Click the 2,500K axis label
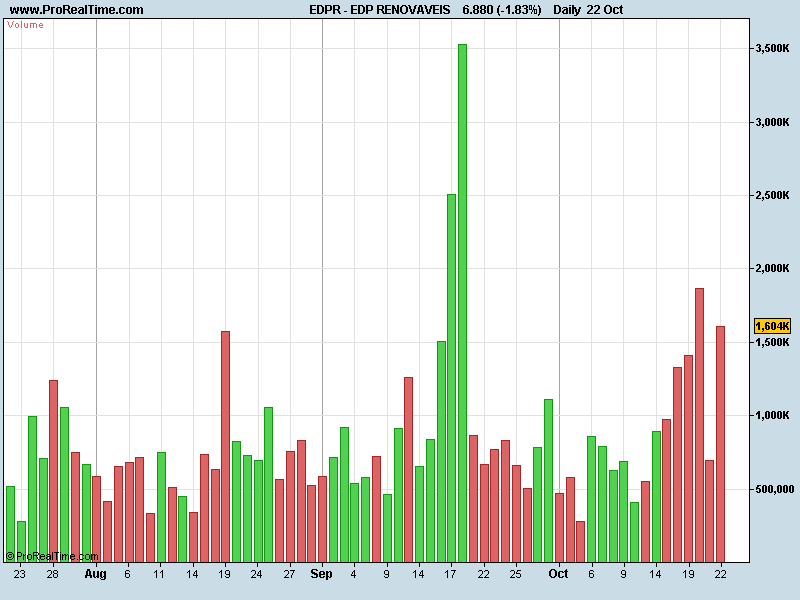 tap(772, 195)
